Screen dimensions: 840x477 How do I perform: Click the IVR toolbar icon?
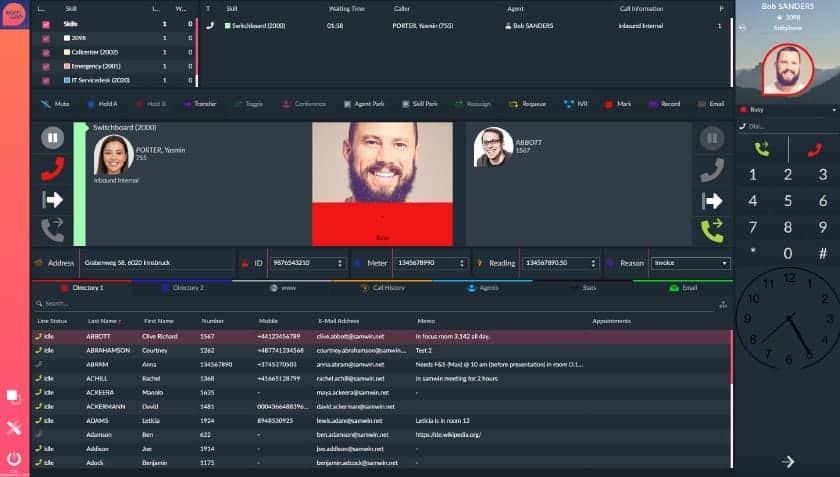(574, 103)
